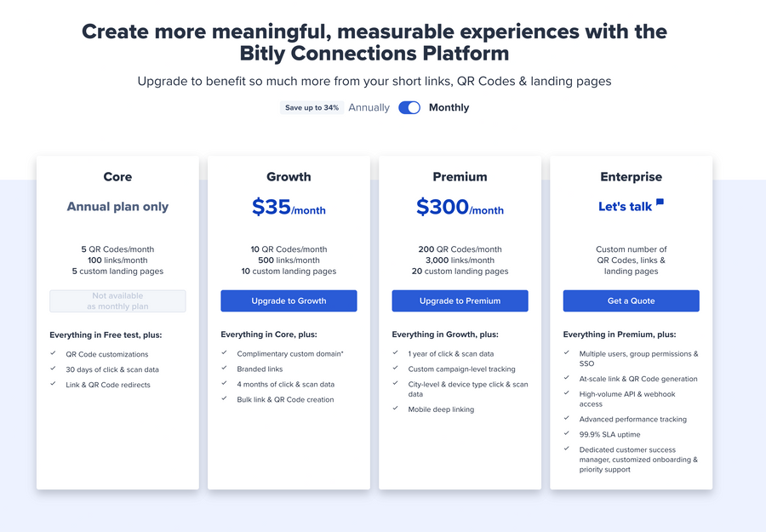The height and width of the screenshot is (532, 766).
Task: Click the "Upgrade to Growth" button
Action: (x=289, y=300)
